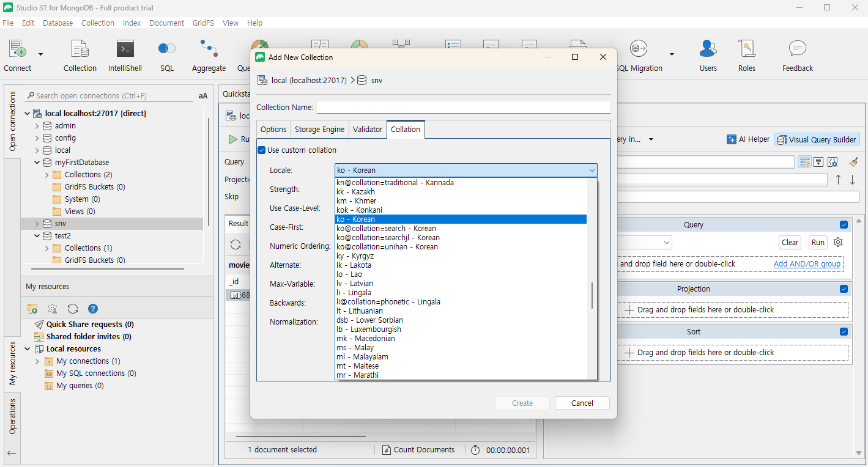868x467 pixels.
Task: Click the My resources settings gear icon
Action: tap(53, 309)
